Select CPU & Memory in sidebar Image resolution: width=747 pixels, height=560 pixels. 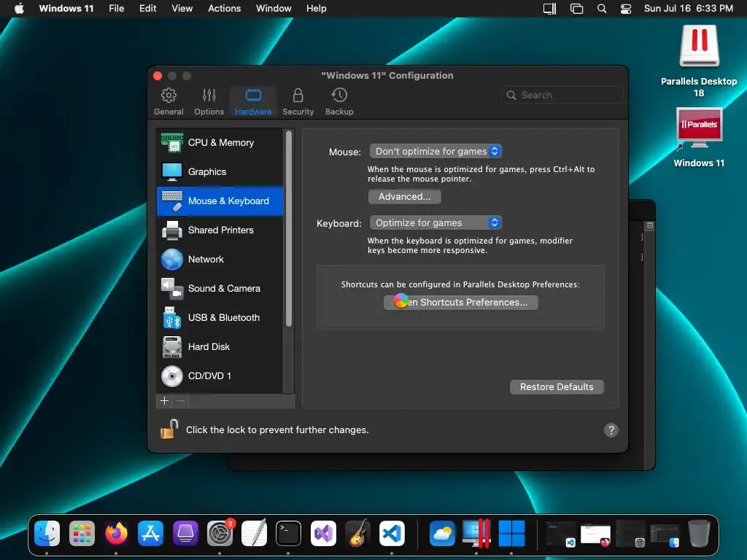pos(220,142)
